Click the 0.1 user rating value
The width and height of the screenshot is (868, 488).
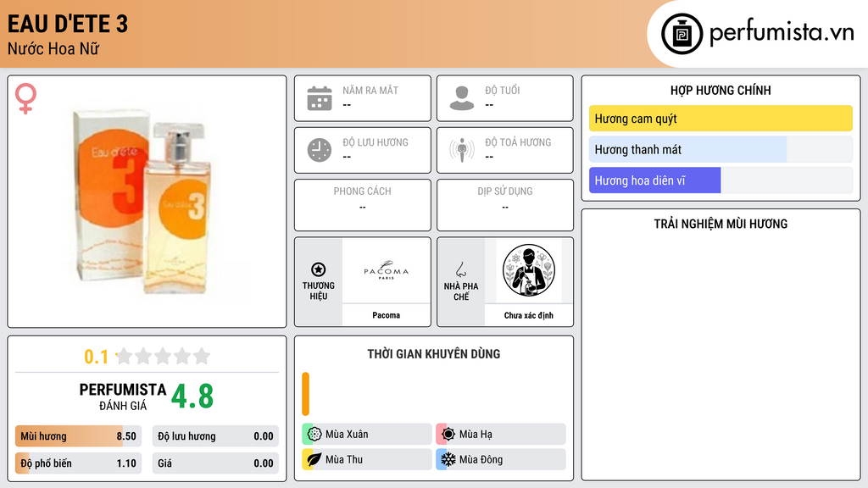(96, 357)
